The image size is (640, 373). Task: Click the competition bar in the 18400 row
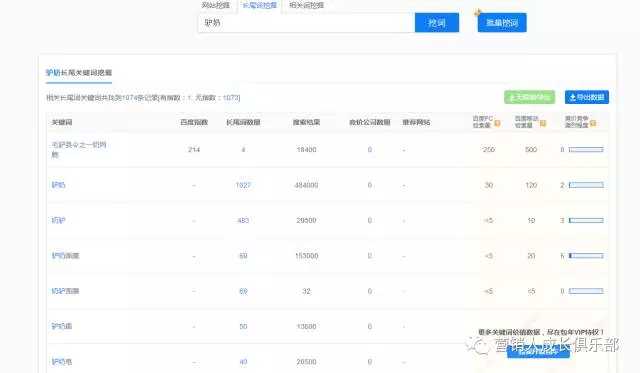coord(586,150)
